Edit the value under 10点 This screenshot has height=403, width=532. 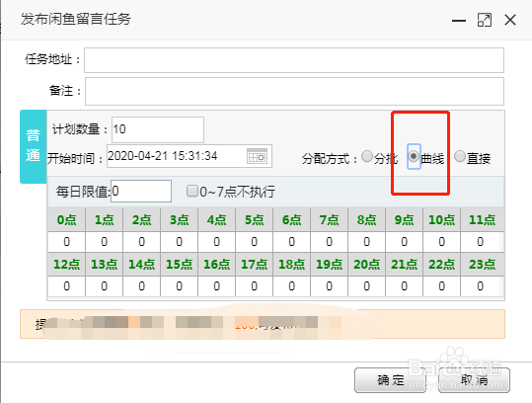click(441, 242)
